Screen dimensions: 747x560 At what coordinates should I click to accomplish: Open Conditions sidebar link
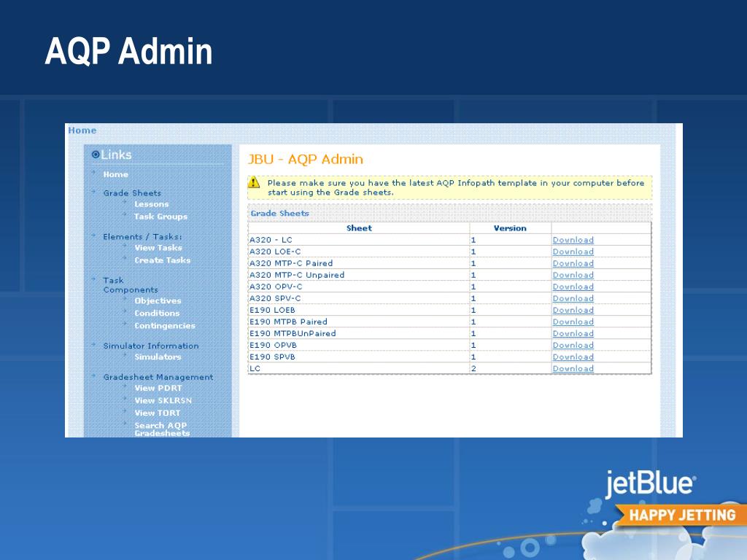[x=157, y=314]
